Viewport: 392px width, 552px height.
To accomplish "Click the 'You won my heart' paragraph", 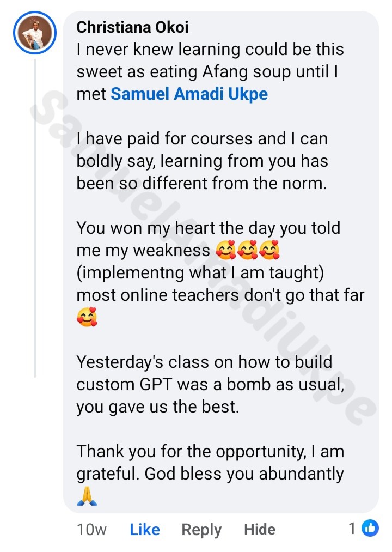I will pyautogui.click(x=220, y=273).
